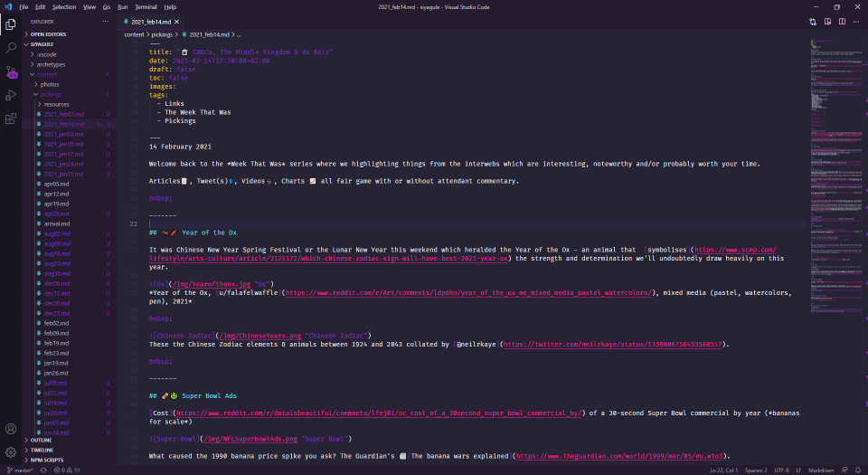Close the 2021_feb14.md tab

coord(176,22)
